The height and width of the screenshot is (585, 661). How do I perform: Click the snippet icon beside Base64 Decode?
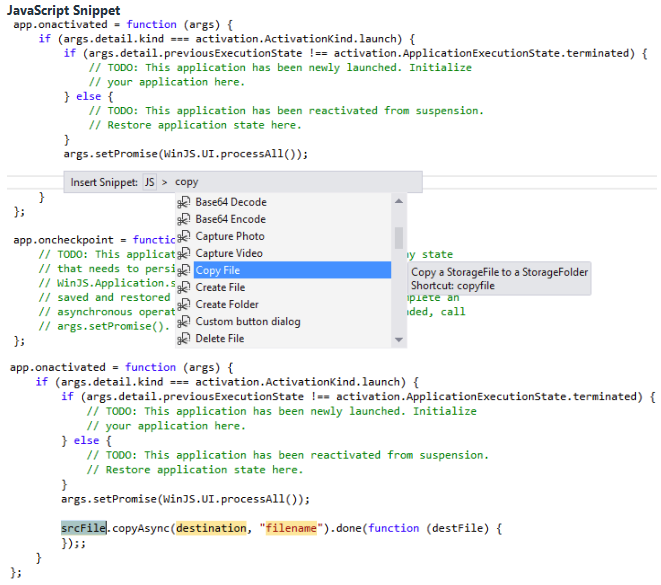[x=184, y=202]
